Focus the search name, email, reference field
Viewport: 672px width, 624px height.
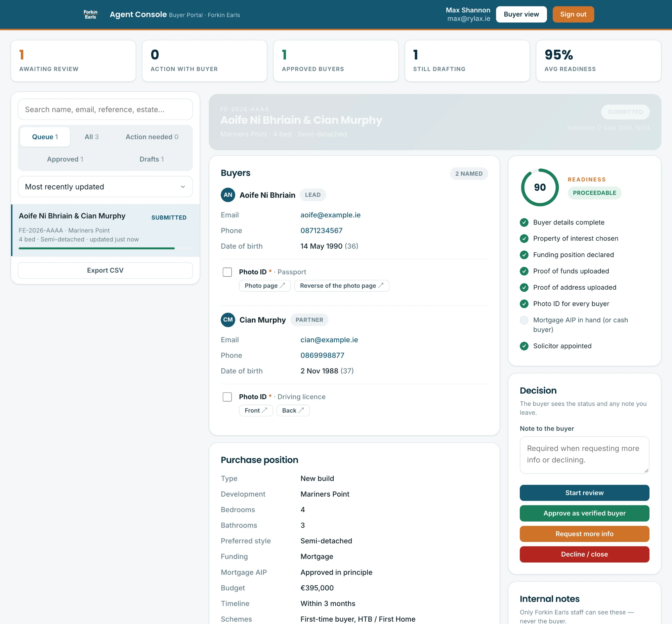pos(106,110)
